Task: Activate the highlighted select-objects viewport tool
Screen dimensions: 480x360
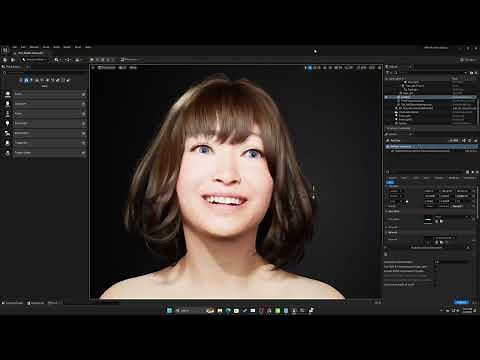Action: pos(310,68)
